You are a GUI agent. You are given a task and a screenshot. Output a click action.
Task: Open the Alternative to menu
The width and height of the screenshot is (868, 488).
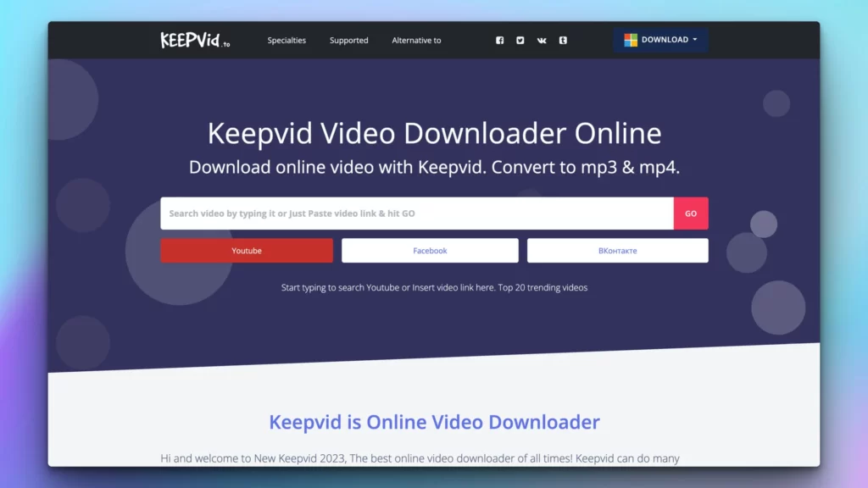(x=416, y=41)
